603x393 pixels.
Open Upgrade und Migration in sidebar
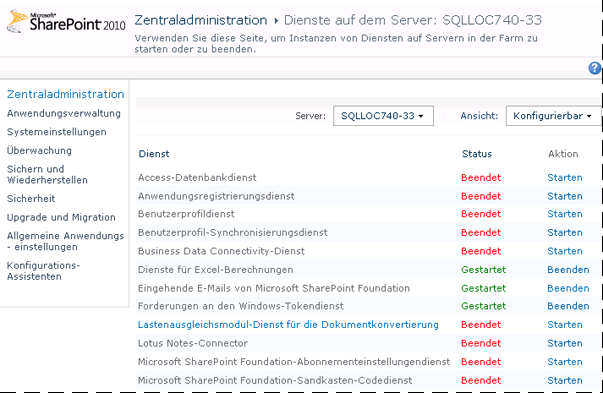tap(61, 217)
